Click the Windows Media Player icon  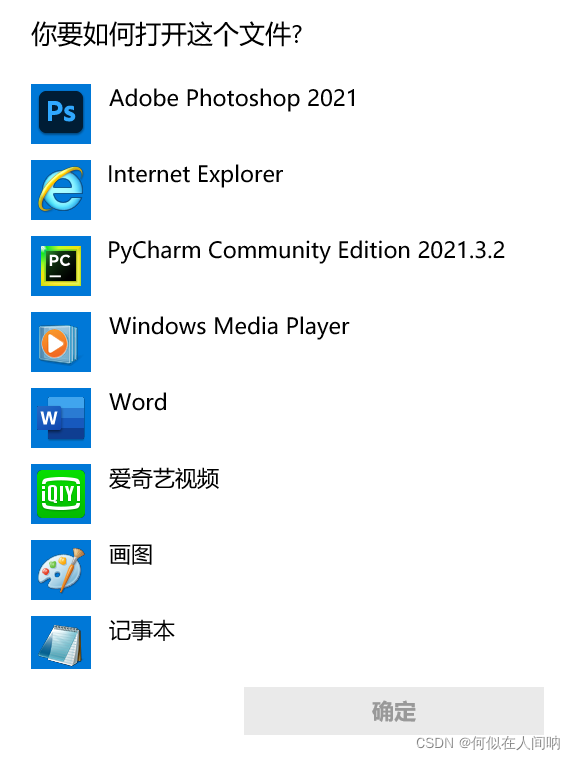click(x=61, y=342)
